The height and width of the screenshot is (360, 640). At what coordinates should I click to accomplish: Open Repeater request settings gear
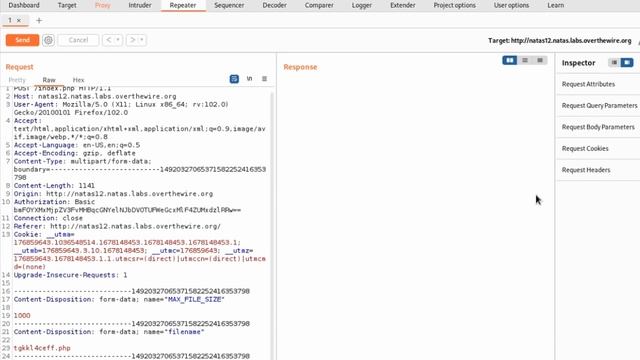coord(48,40)
